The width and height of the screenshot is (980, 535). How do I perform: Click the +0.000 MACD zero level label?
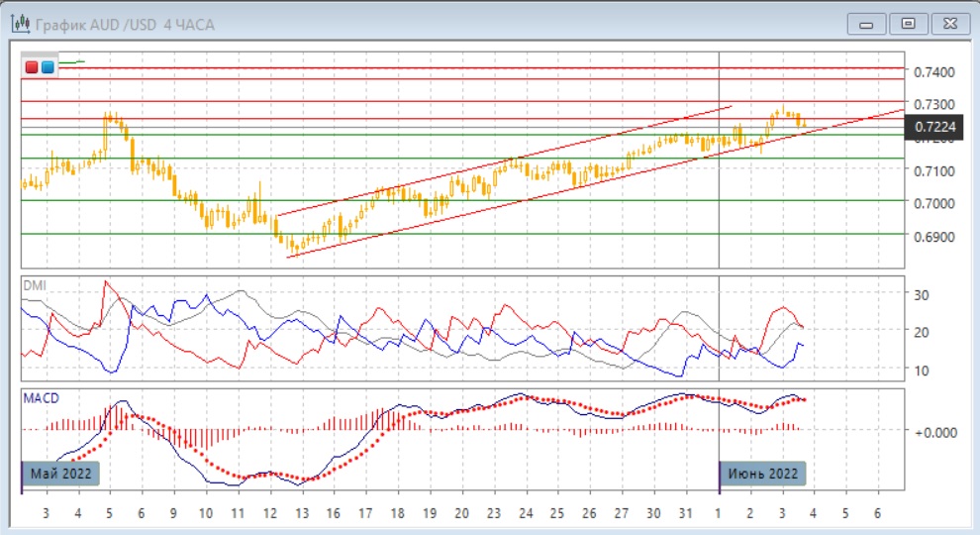pos(936,432)
